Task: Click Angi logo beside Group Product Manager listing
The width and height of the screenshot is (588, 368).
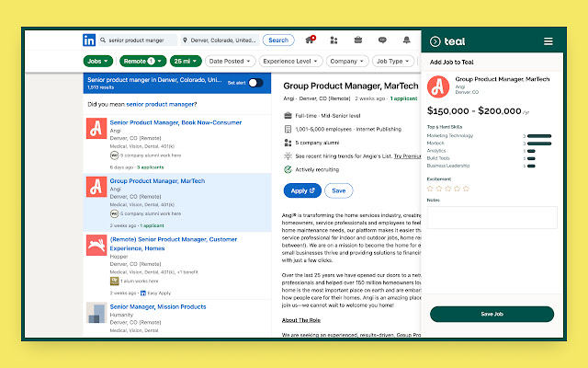Action: (x=96, y=187)
